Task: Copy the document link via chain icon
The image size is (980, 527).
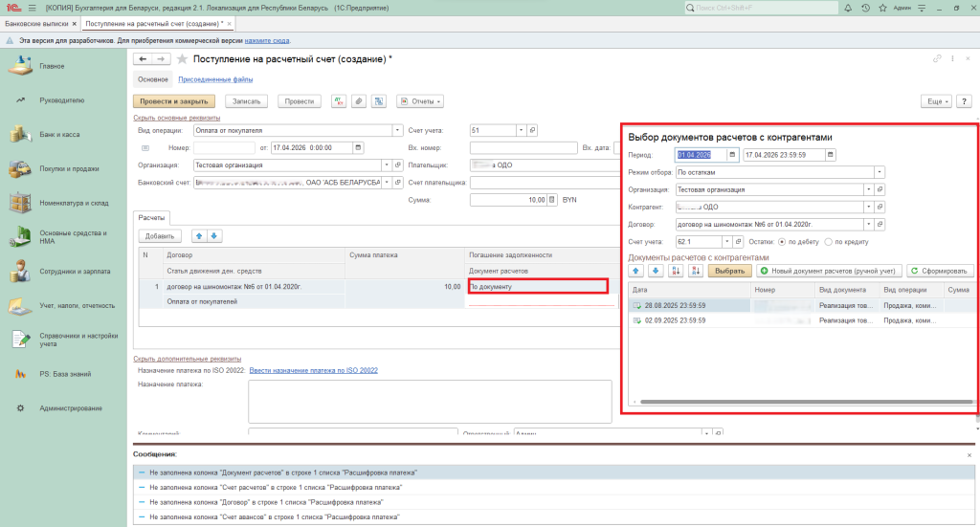Action: (x=937, y=59)
